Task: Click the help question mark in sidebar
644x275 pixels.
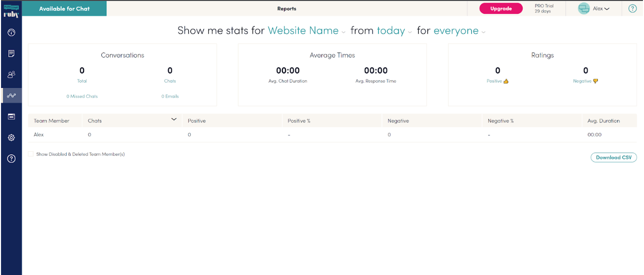Action: [x=11, y=159]
